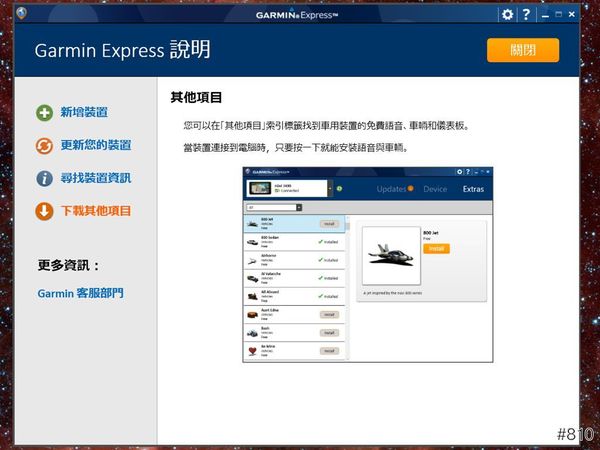Select the 下載其他項目 help topic
This screenshot has height=450, width=600.
[x=96, y=211]
